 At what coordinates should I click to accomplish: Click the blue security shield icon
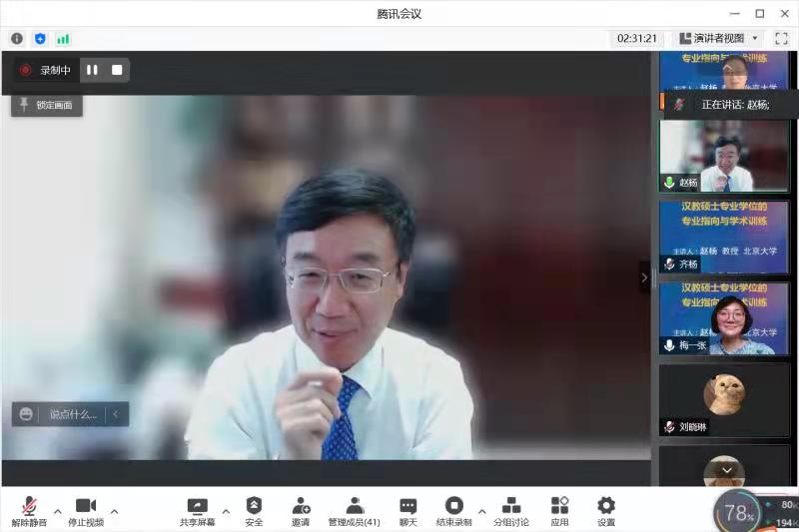(x=40, y=38)
